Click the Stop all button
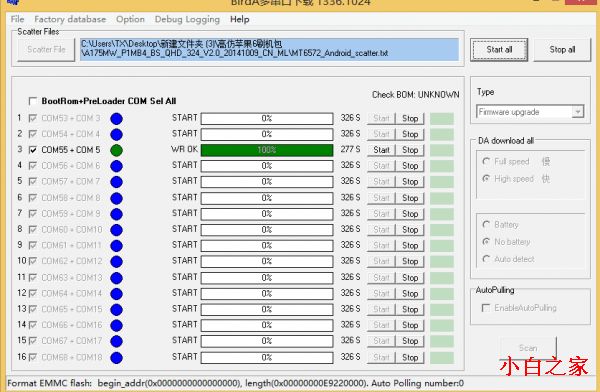This screenshot has height=392, width=600. pos(562,49)
